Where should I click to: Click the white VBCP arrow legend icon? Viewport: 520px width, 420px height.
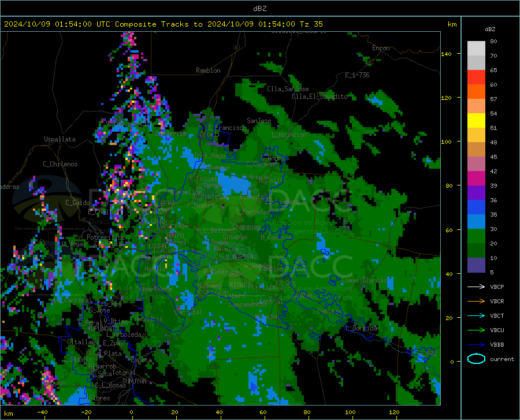pos(476,287)
